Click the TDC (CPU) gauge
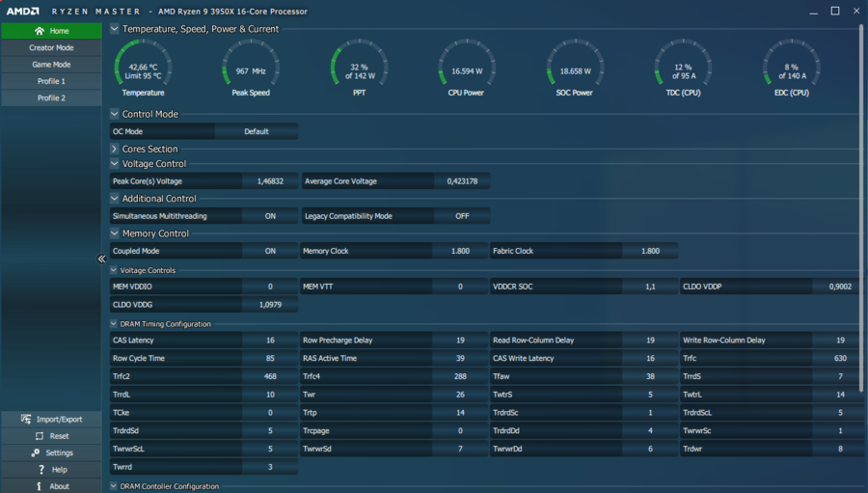Image resolution: width=868 pixels, height=493 pixels. click(x=683, y=68)
